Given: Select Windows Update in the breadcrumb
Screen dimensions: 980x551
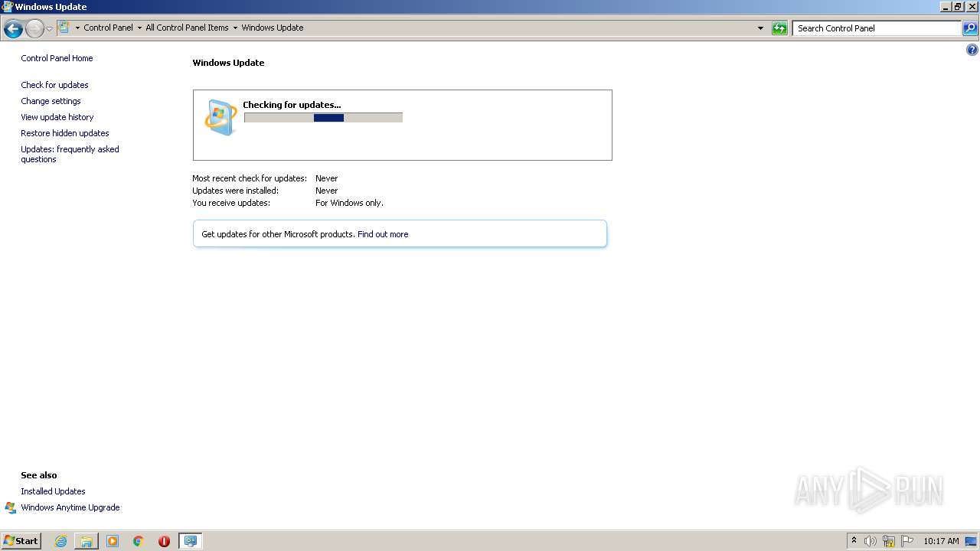Looking at the screenshot, I should click(272, 28).
